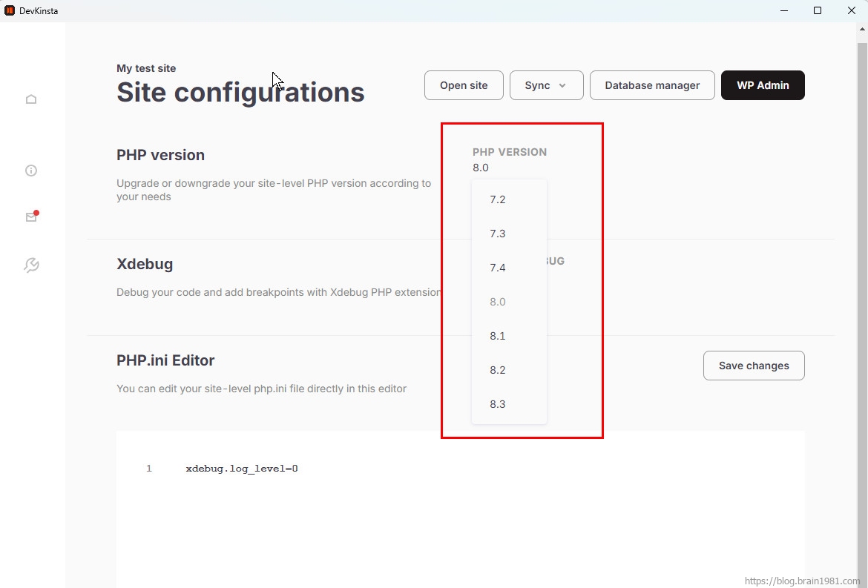The width and height of the screenshot is (868, 588).
Task: Click the 'PHP.ini Editor' heading
Action: pyautogui.click(x=165, y=360)
